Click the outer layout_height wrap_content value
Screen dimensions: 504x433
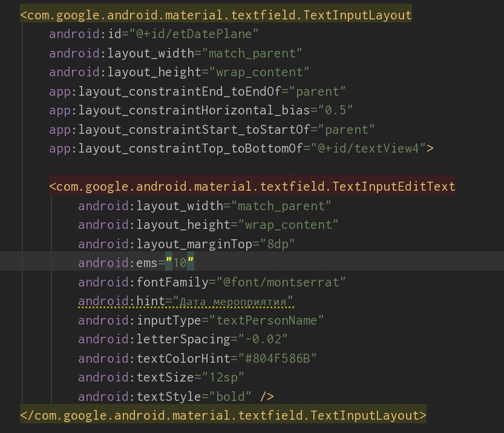click(x=259, y=73)
